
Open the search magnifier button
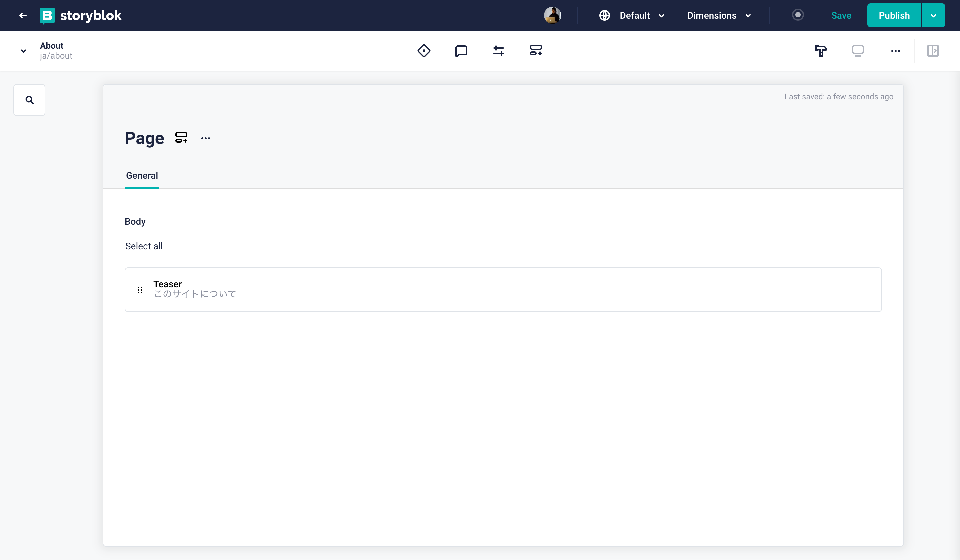pyautogui.click(x=29, y=100)
